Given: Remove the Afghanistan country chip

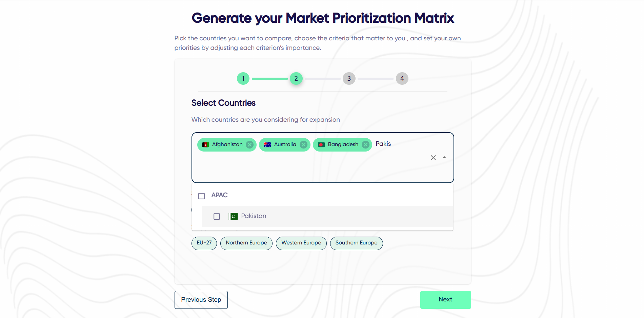Looking at the screenshot, I should tap(250, 145).
